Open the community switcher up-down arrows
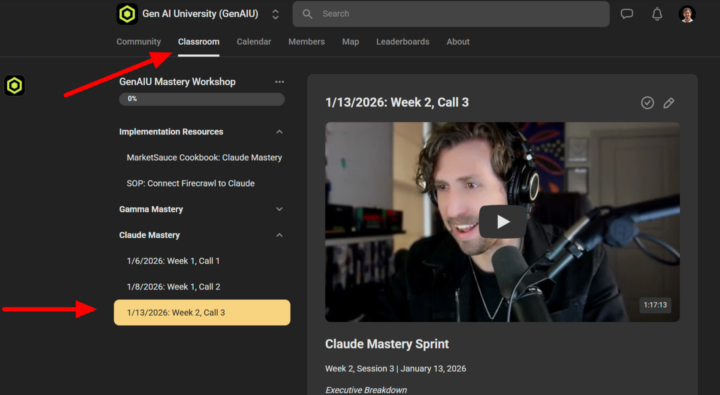This screenshot has width=720, height=395. pos(276,14)
